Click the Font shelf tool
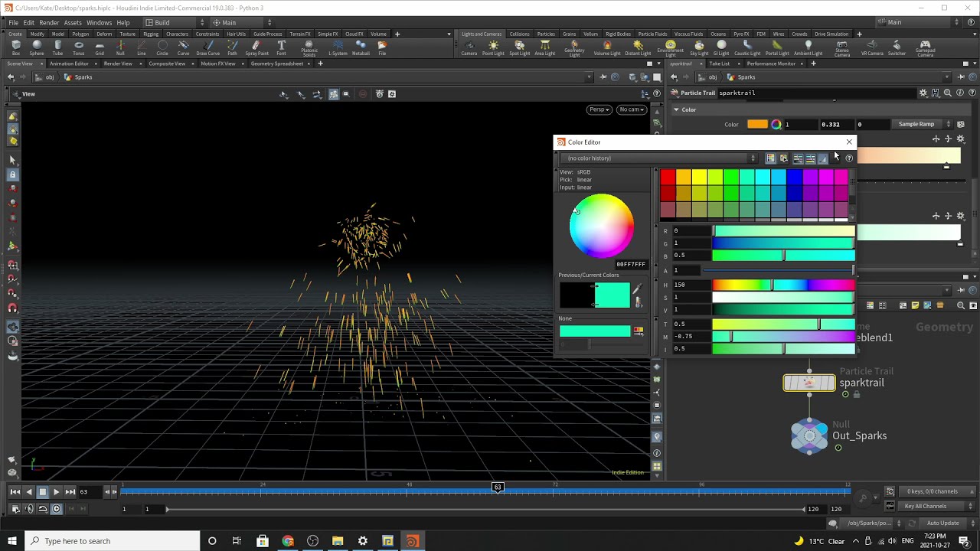980x551 pixels. click(281, 48)
